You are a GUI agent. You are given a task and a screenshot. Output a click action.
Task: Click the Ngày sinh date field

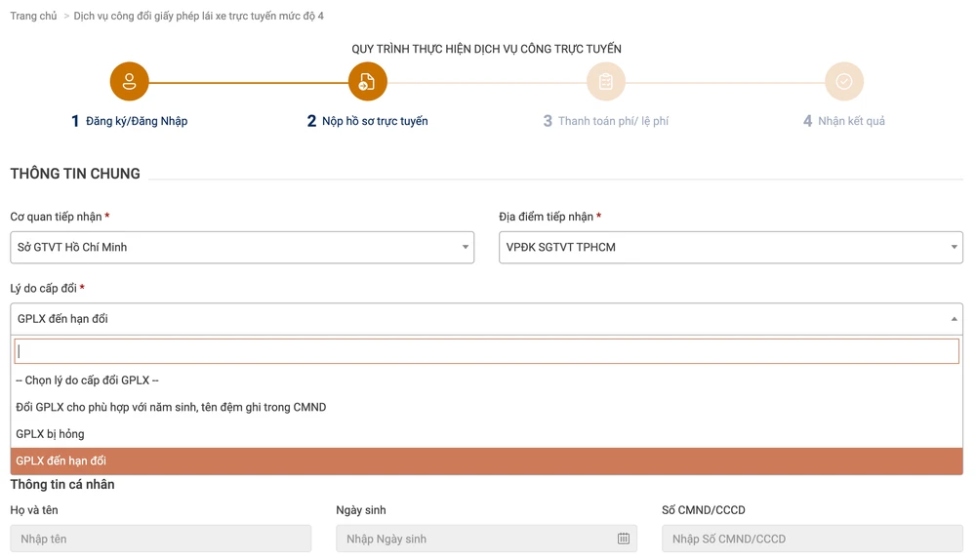tap(473, 539)
